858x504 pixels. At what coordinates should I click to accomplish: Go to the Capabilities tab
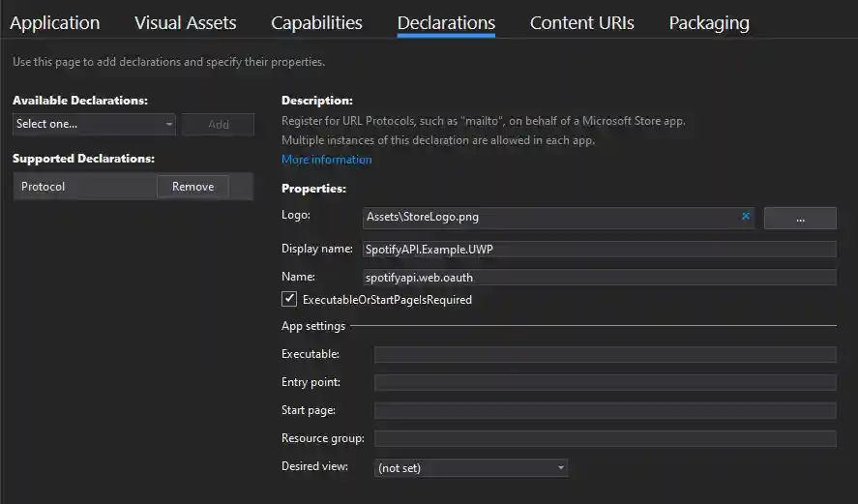click(x=316, y=22)
